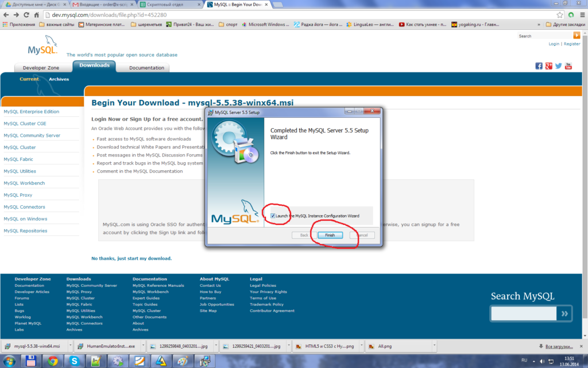Open dropdown arrow for 1299259848 jpg download
Viewport: 588px width, 368px height.
216,346
